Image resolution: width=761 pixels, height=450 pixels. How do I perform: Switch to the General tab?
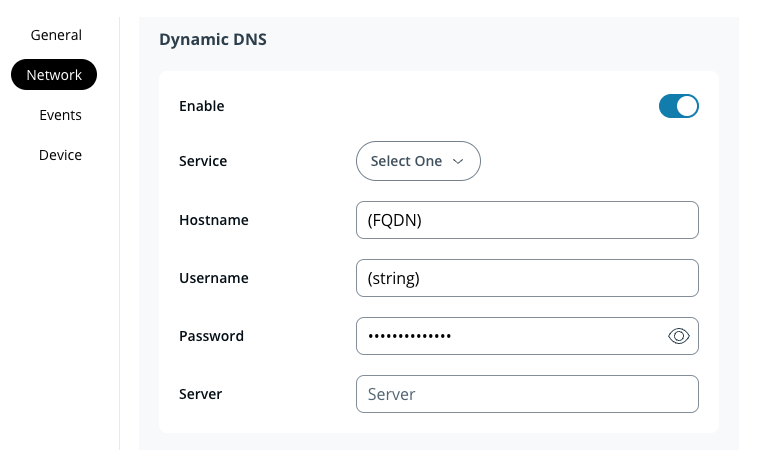click(x=56, y=35)
